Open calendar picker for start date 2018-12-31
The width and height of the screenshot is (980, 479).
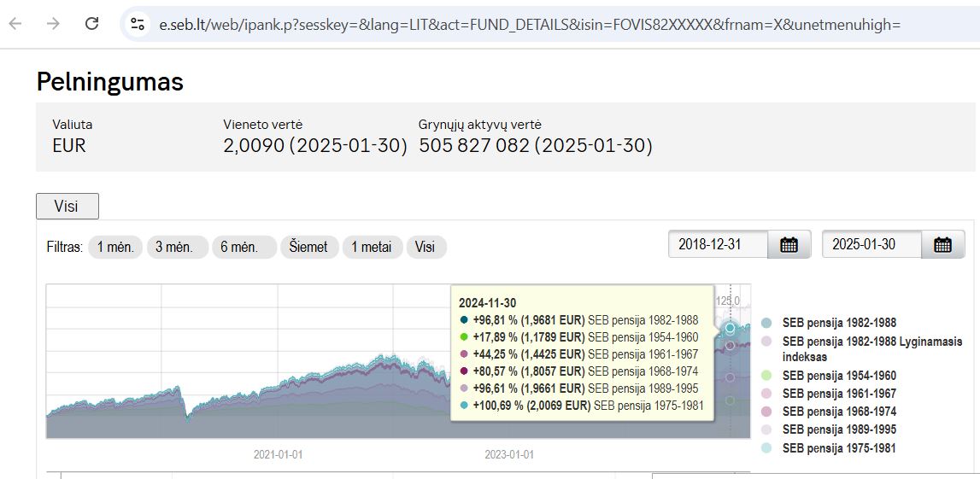point(789,244)
